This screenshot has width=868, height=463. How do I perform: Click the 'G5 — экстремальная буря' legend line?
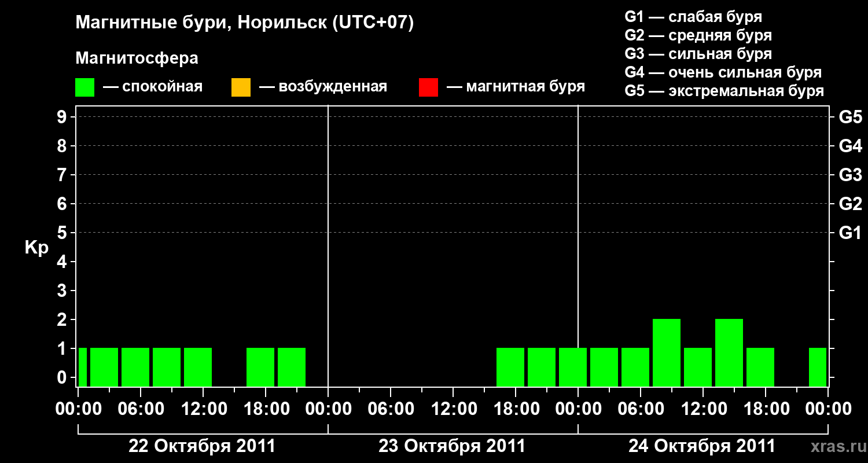pyautogui.click(x=724, y=91)
